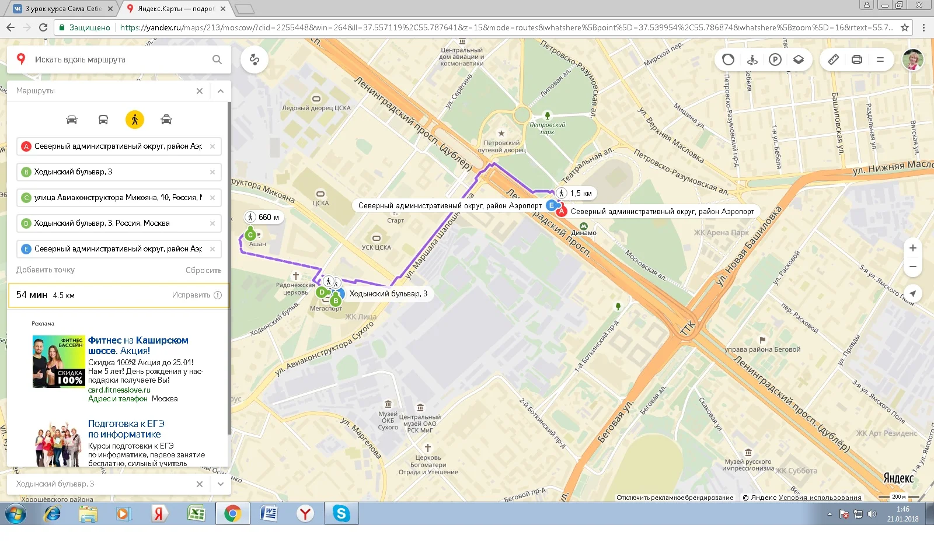This screenshot has height=560, width=934.
Task: Click Сбросить to reset the route
Action: 204,270
